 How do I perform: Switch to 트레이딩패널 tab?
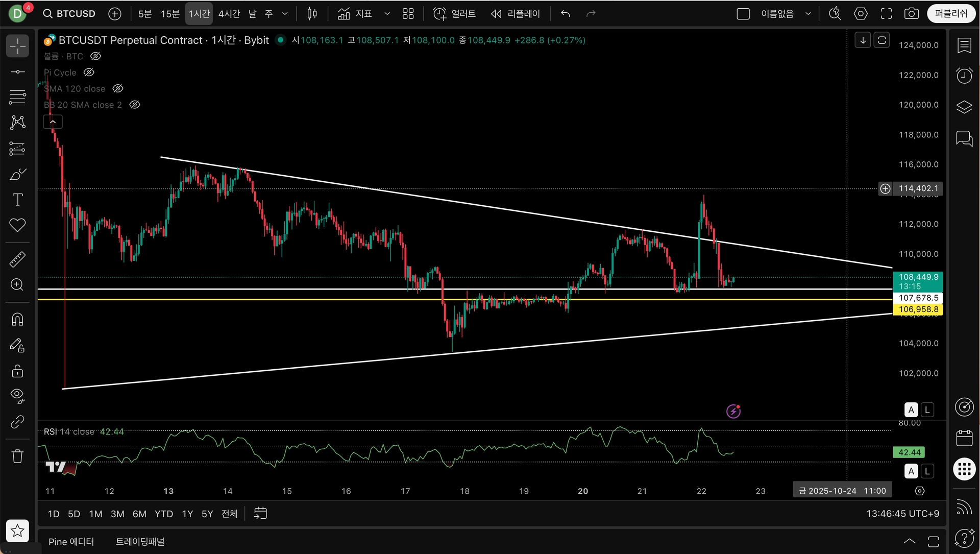tap(140, 541)
